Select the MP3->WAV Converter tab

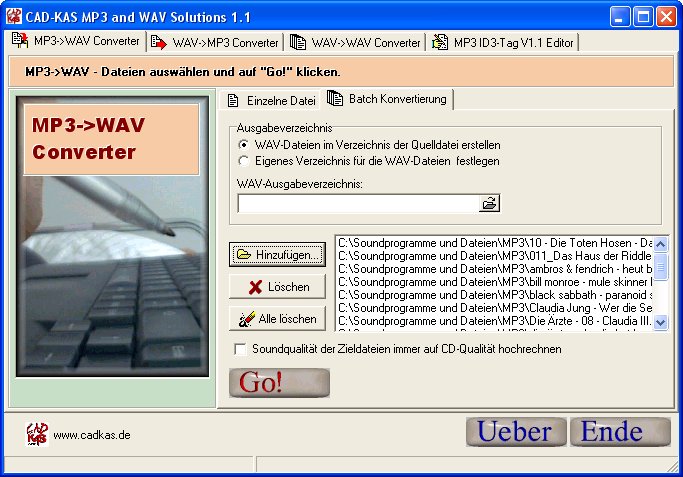[x=77, y=42]
